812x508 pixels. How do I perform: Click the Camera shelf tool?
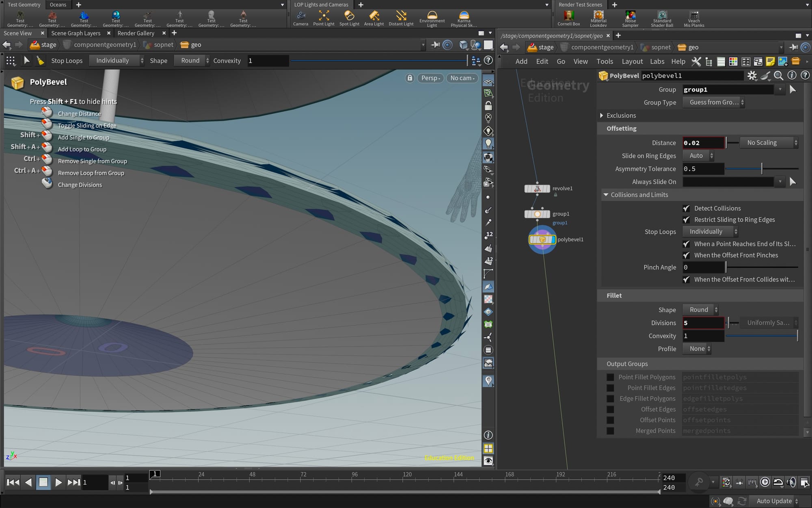[300, 18]
